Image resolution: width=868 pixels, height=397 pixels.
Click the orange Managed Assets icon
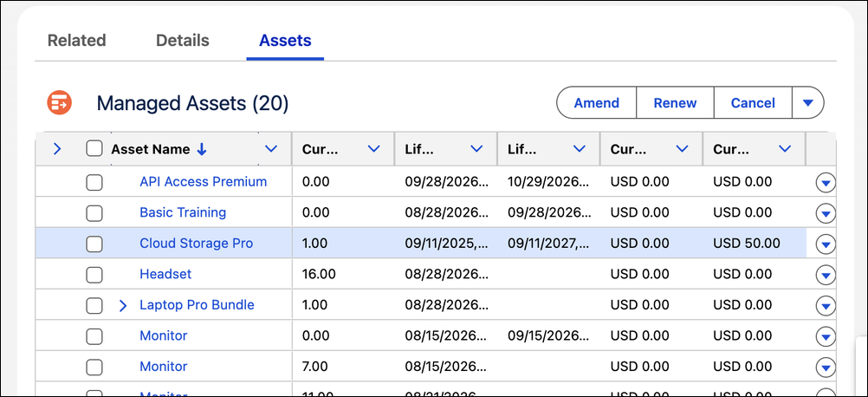click(x=59, y=103)
